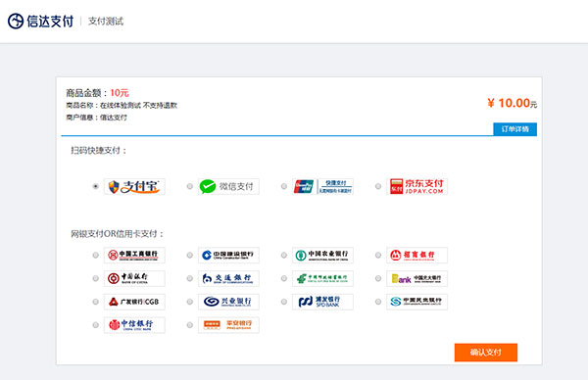The height and width of the screenshot is (380, 588).
Task: Select the Alipay 支付宝 radio button
Action: tap(96, 186)
